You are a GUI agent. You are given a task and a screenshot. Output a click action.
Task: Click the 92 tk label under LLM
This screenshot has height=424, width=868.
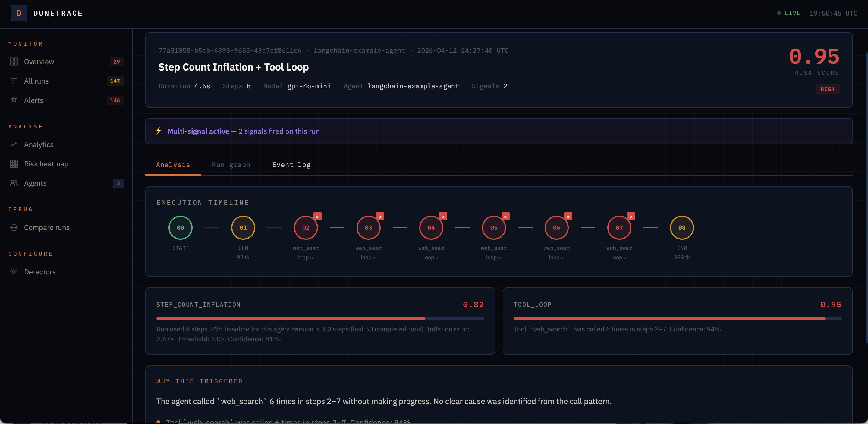click(243, 257)
